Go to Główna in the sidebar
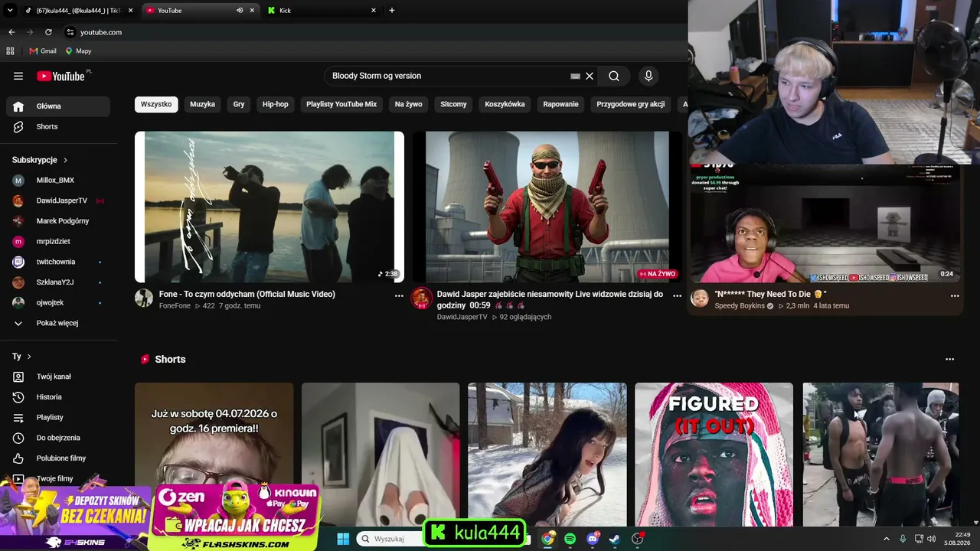Screen dimensions: 980x551 click(x=58, y=106)
